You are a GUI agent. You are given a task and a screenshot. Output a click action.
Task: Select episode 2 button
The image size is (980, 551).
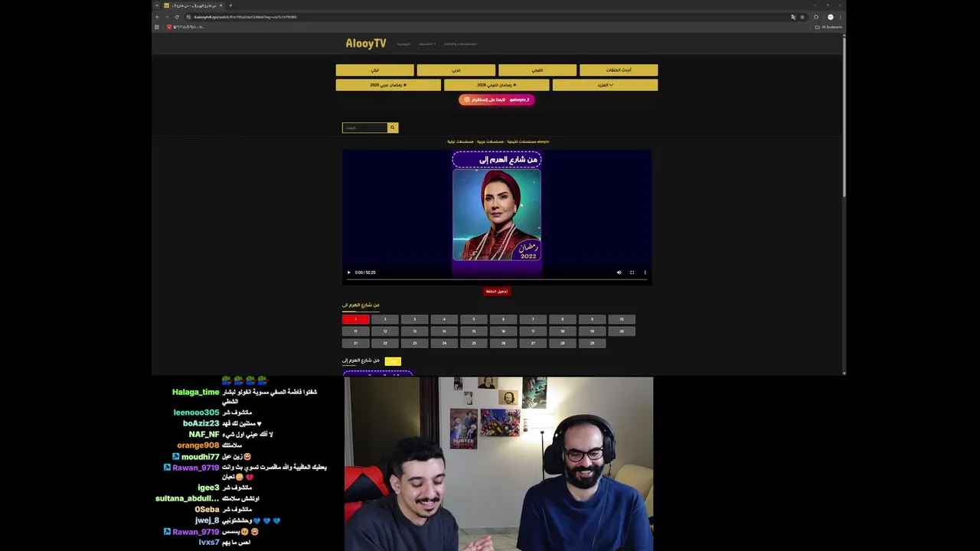click(385, 319)
